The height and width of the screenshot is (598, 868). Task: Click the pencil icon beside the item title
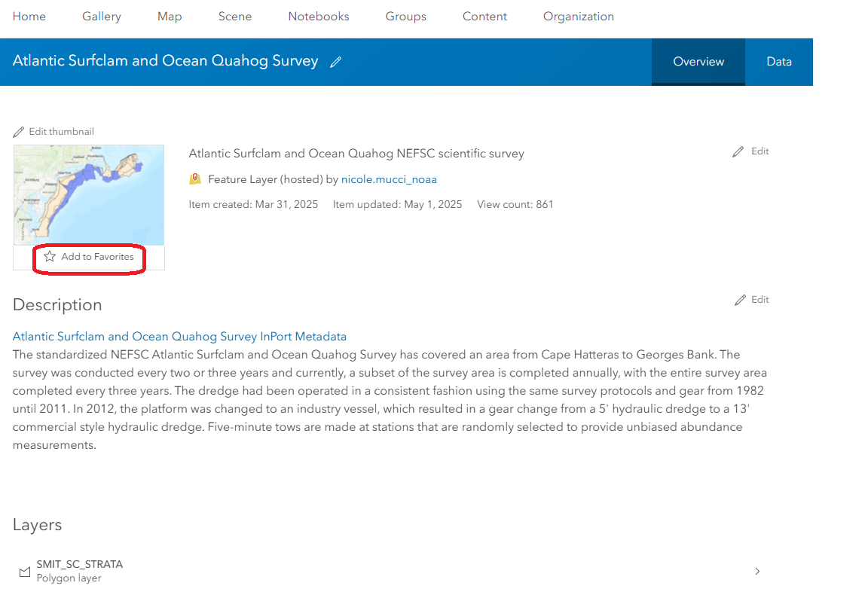coord(335,62)
